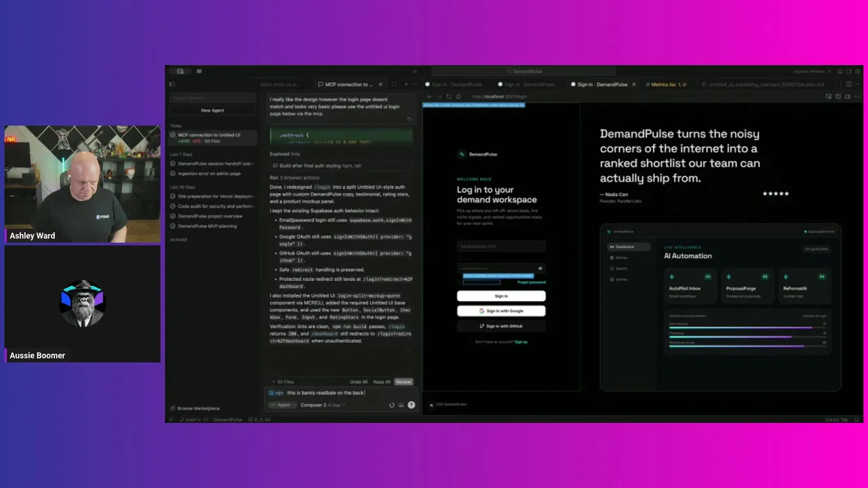The height and width of the screenshot is (488, 868).
Task: Click Sign in with Google
Action: tap(501, 311)
